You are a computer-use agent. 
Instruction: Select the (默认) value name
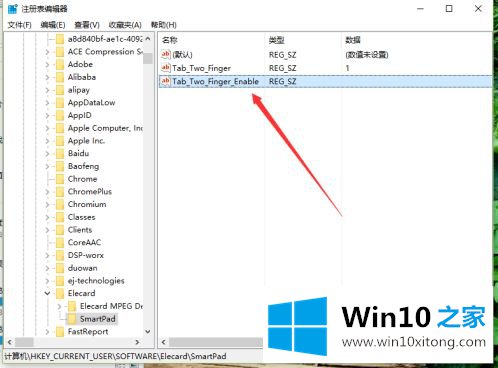[182, 54]
